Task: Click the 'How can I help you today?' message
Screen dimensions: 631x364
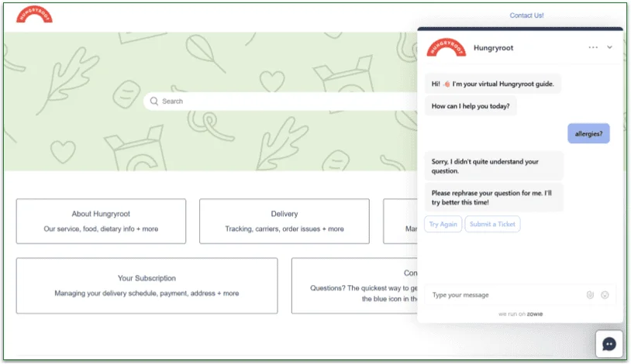Action: [471, 106]
